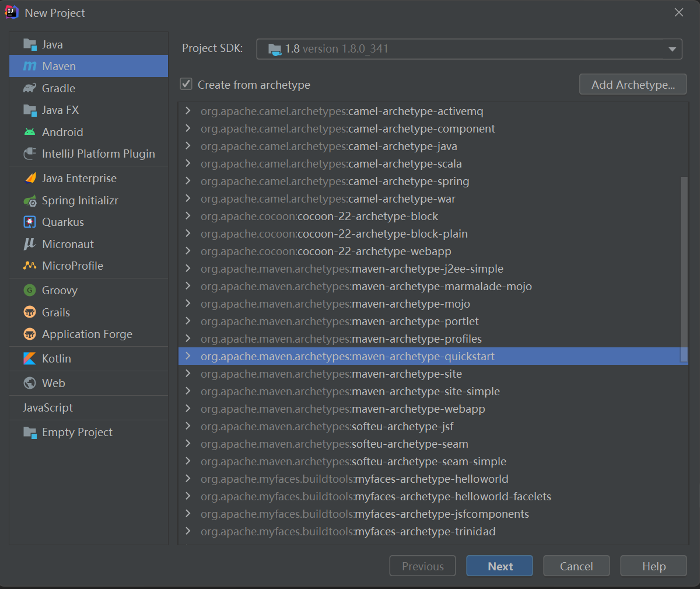
Task: Click the Micronaut mu icon
Action: tap(30, 244)
